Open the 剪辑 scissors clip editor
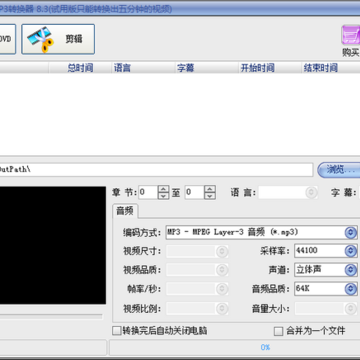The height and width of the screenshot is (360, 360). click(58, 39)
